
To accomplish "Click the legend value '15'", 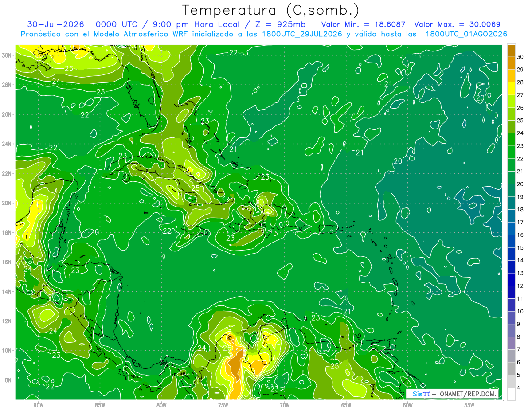I will [x=520, y=248].
